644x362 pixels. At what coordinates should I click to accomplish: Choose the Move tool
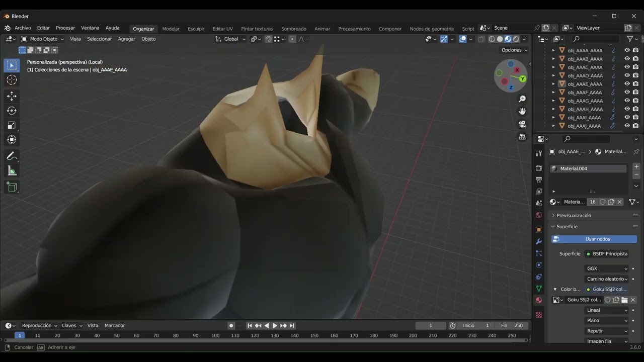tap(12, 96)
